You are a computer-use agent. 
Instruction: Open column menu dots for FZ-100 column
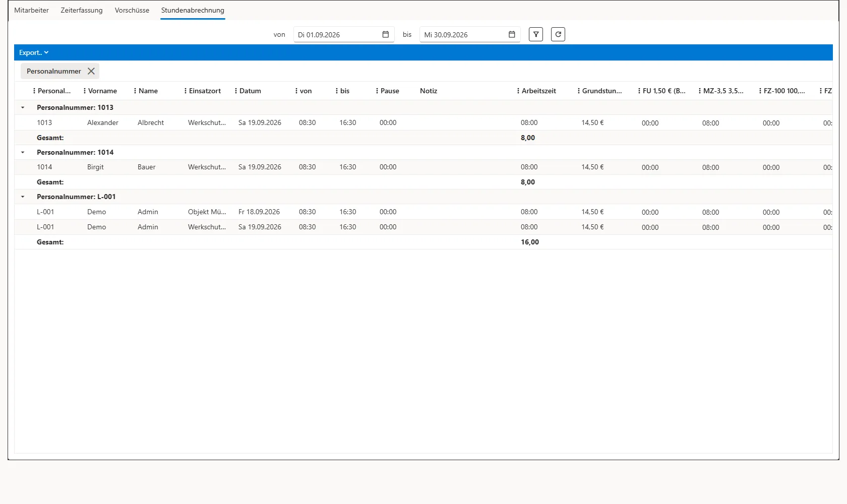(760, 91)
